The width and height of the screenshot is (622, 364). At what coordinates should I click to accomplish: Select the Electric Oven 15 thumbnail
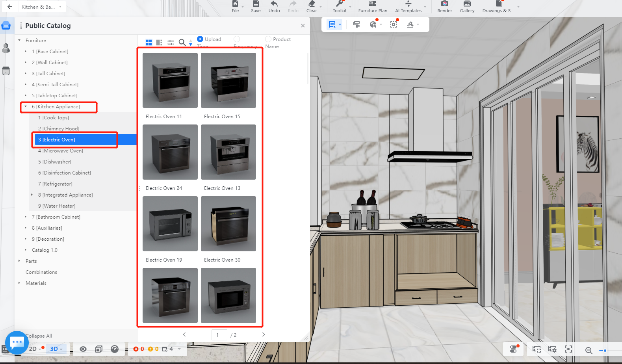228,80
